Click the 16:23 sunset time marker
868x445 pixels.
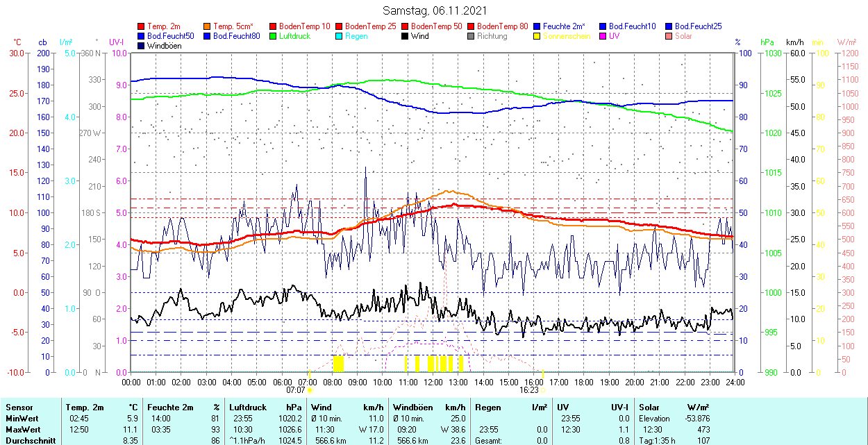(x=529, y=390)
